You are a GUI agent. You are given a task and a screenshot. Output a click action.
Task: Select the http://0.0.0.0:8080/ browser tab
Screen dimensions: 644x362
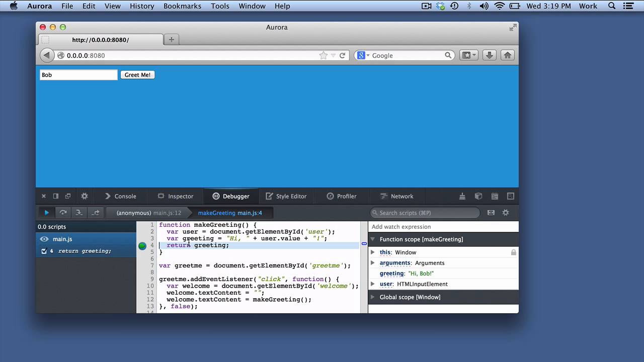[x=101, y=40]
